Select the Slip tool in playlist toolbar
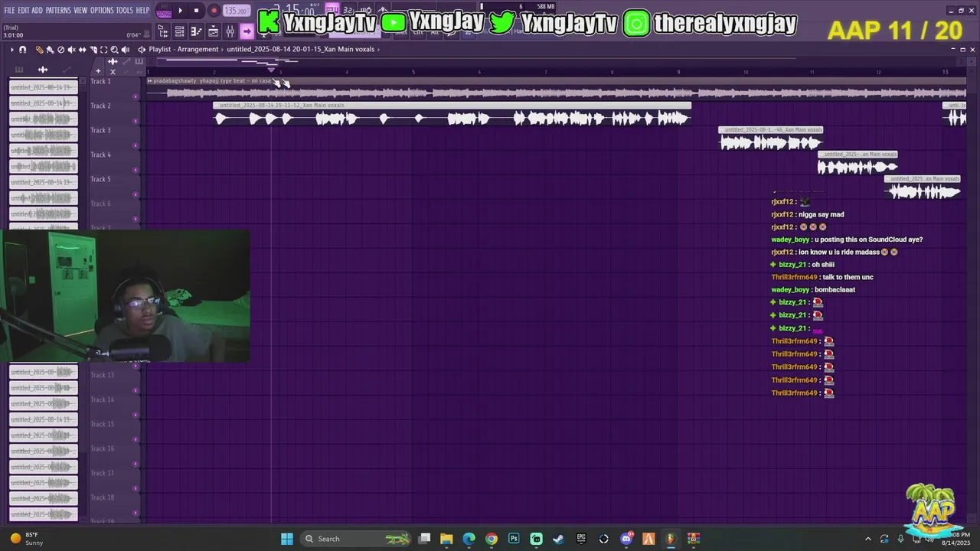This screenshot has width=980, height=551. 82,49
